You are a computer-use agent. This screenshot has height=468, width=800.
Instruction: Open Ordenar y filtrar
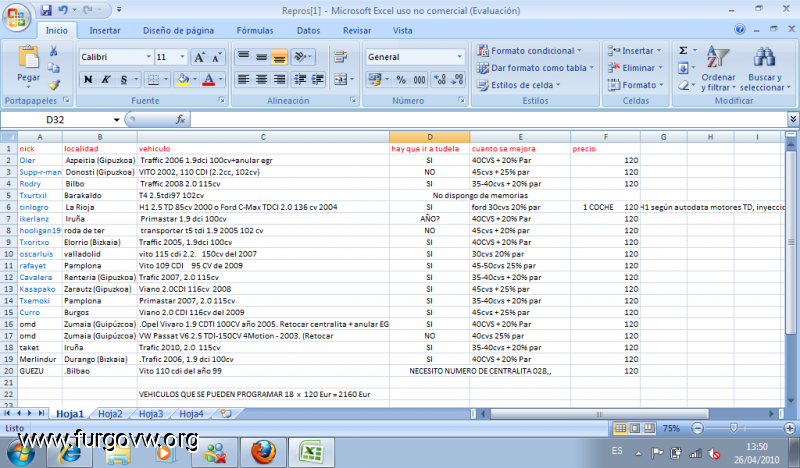[x=718, y=68]
